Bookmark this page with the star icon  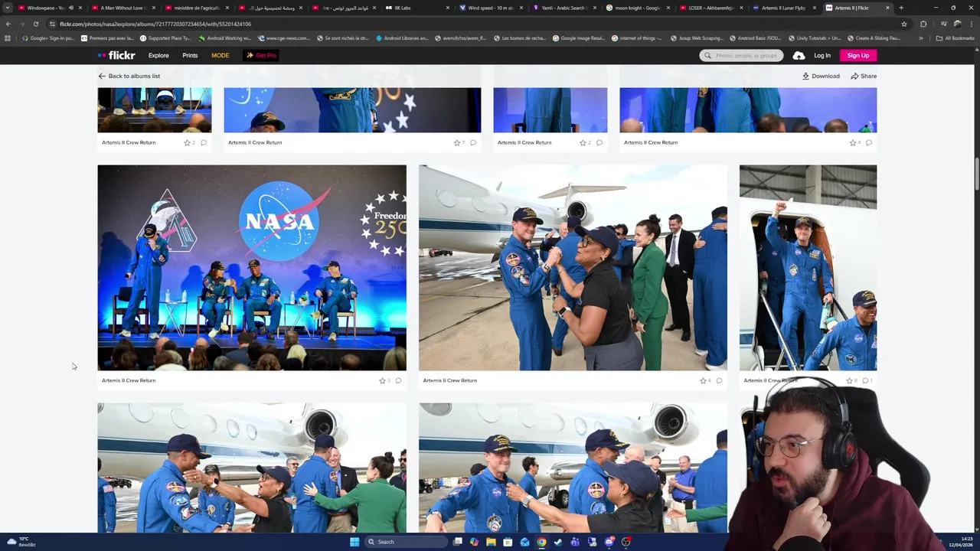coord(904,24)
